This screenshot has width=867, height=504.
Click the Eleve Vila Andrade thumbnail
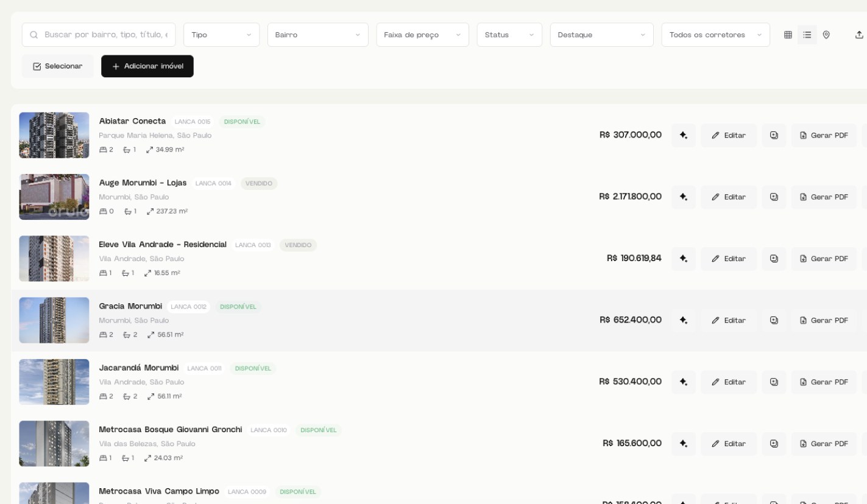click(x=54, y=258)
